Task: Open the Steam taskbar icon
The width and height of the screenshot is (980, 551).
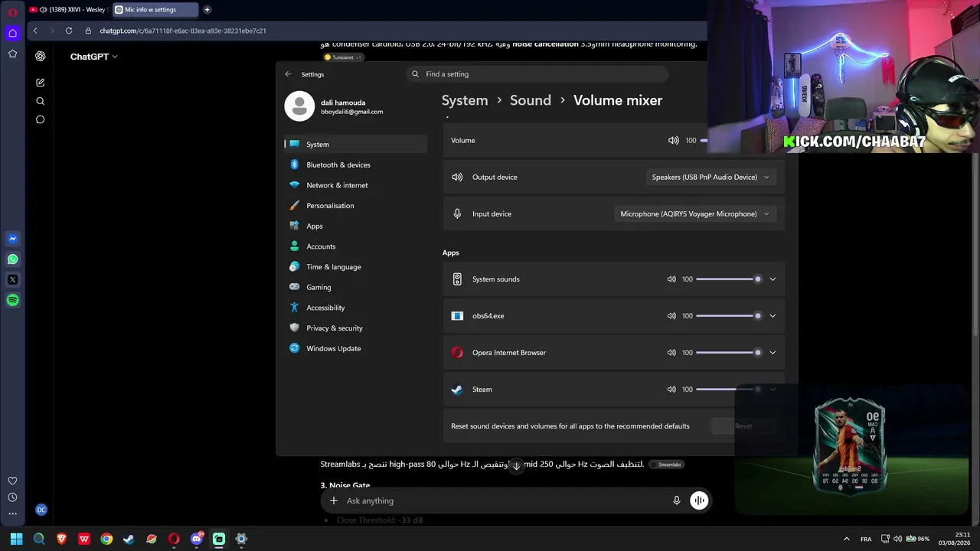Action: coord(129,539)
